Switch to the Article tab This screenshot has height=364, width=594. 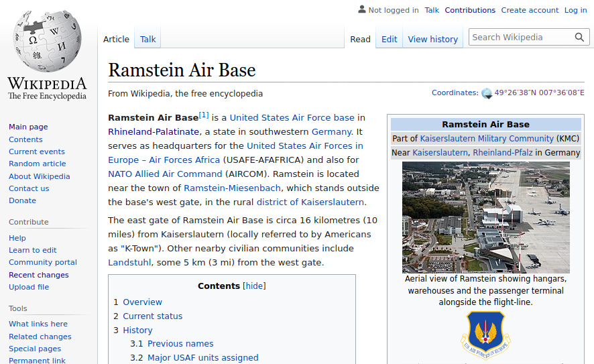[x=116, y=40]
